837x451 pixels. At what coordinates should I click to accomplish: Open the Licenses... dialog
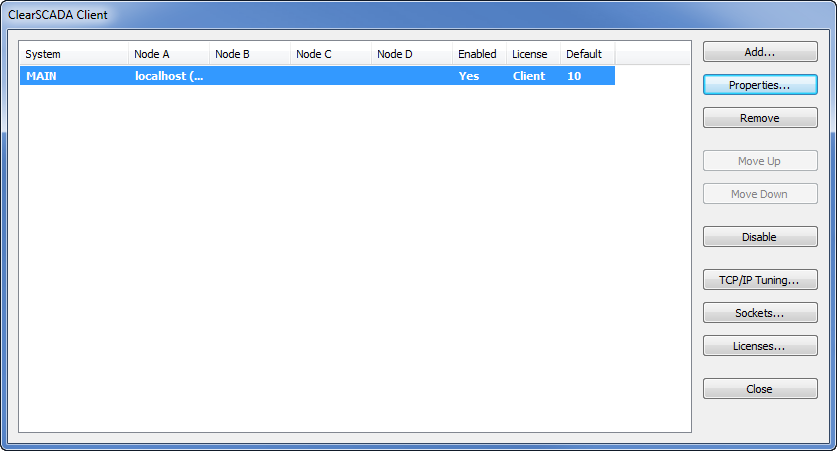click(x=760, y=346)
